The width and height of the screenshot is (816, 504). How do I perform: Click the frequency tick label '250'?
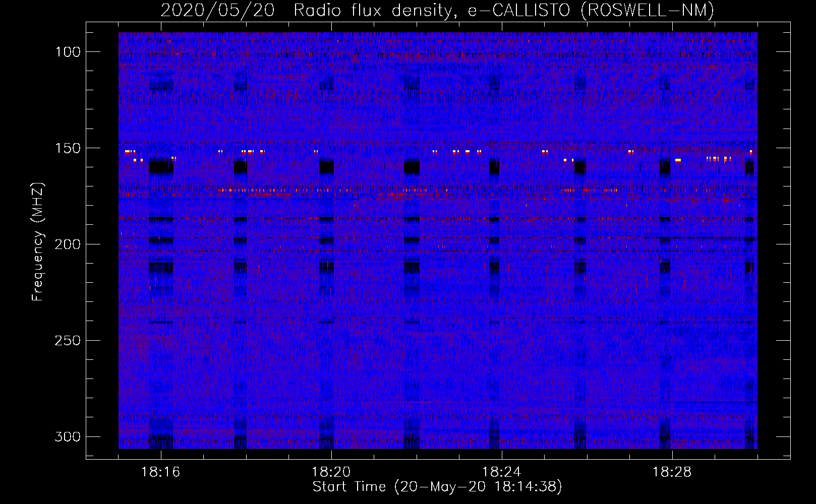tap(67, 341)
